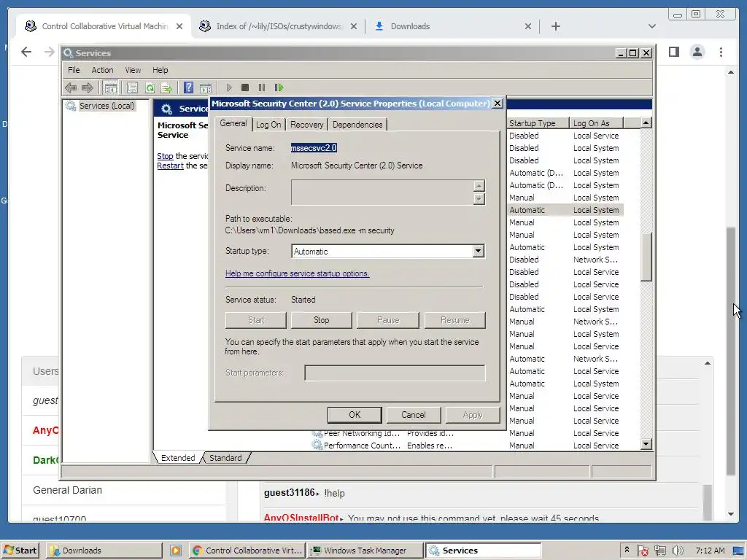Click the Forward arrow in Services toolbar
The height and width of the screenshot is (560, 747).
pyautogui.click(x=88, y=87)
